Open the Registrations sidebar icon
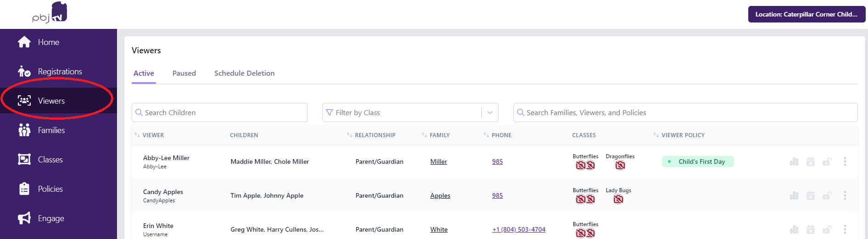The height and width of the screenshot is (239, 868). (x=24, y=72)
